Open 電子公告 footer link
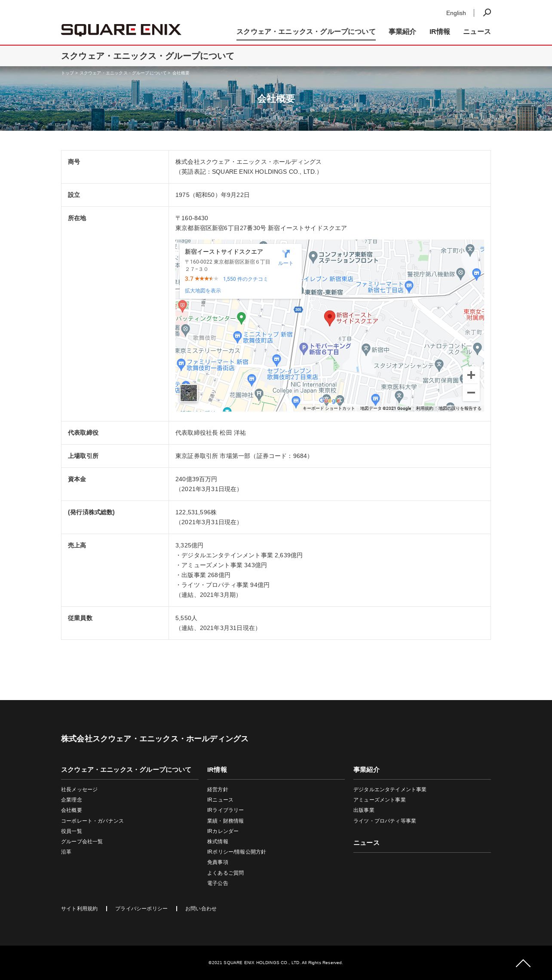 click(x=218, y=883)
